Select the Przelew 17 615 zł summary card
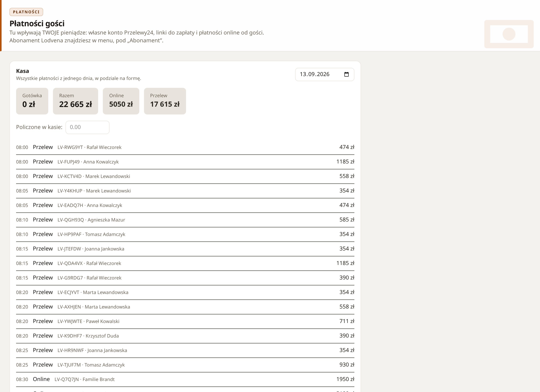Viewport: 540px width, 392px height. coord(165,101)
